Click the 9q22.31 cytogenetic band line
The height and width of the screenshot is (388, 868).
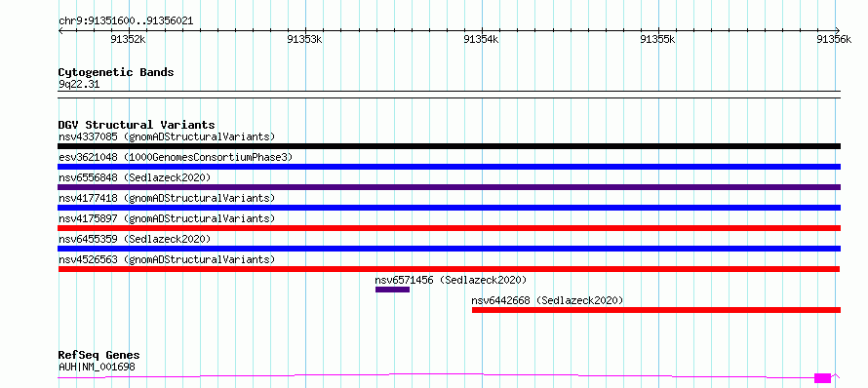pyautogui.click(x=449, y=95)
